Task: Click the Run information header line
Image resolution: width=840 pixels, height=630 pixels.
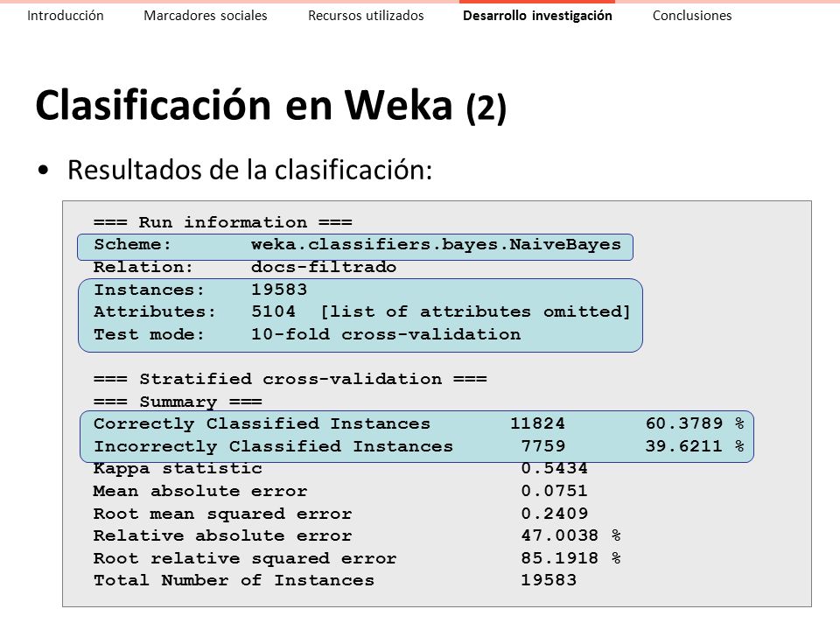Action: pos(223,221)
